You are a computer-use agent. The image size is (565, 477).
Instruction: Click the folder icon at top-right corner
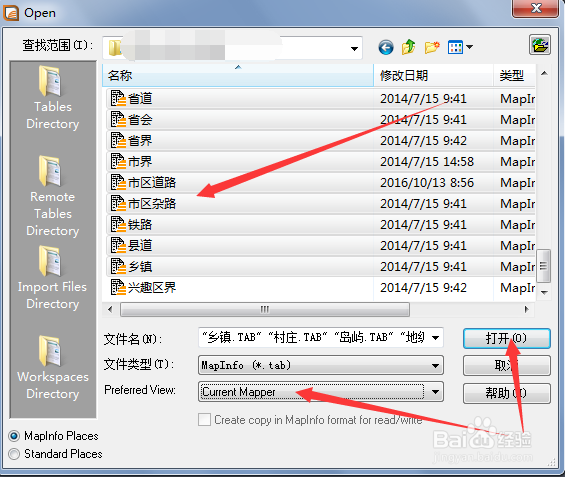point(540,45)
